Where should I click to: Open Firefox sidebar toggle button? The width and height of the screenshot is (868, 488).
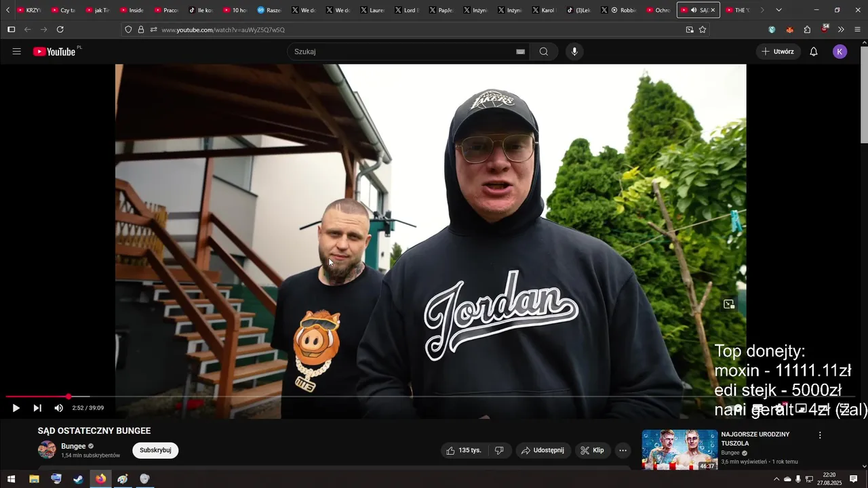11,30
